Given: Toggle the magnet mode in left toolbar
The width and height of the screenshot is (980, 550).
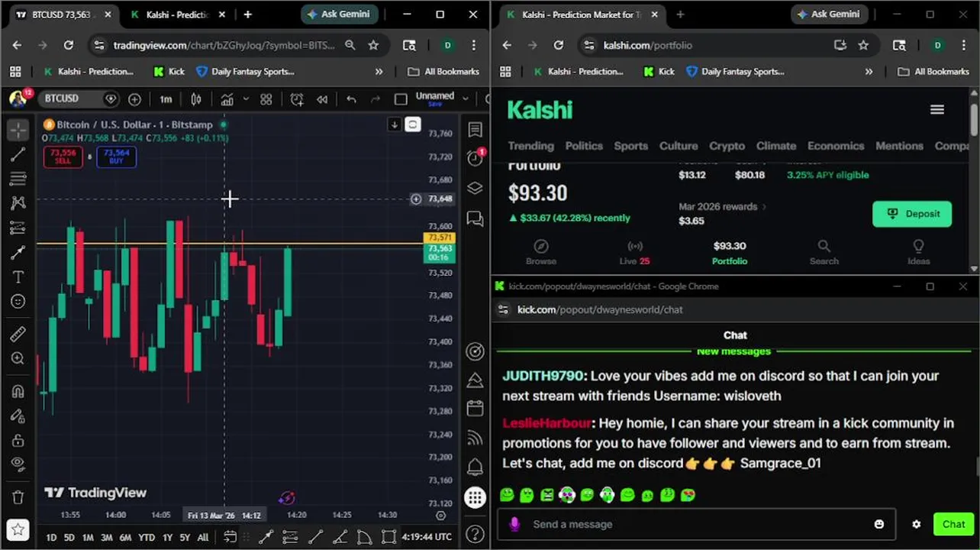Looking at the screenshot, I should [x=18, y=391].
